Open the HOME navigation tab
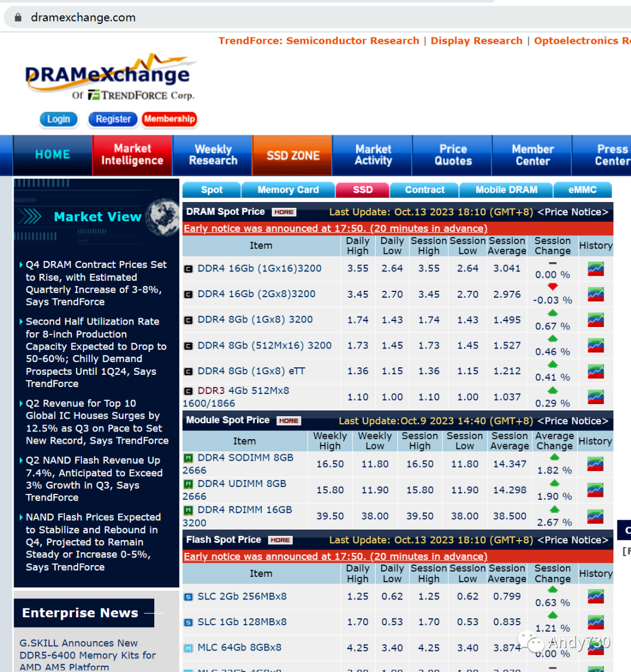Image resolution: width=631 pixels, height=672 pixels. click(53, 155)
